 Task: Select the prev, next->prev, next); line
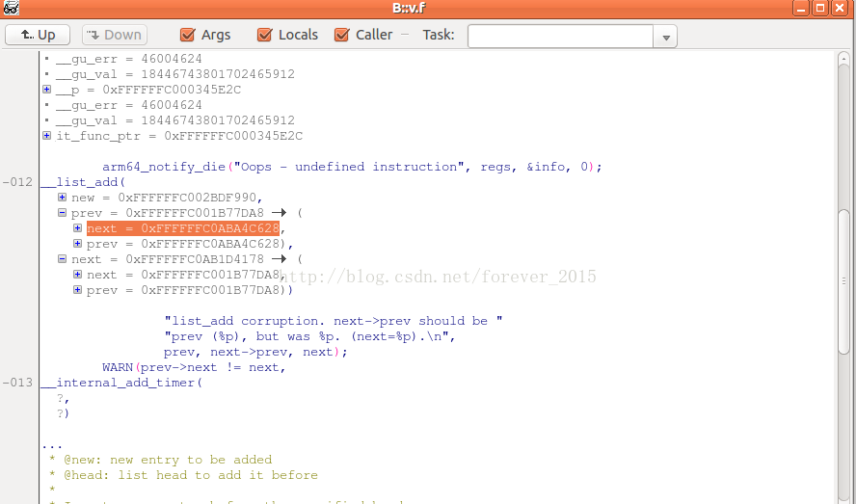click(255, 352)
